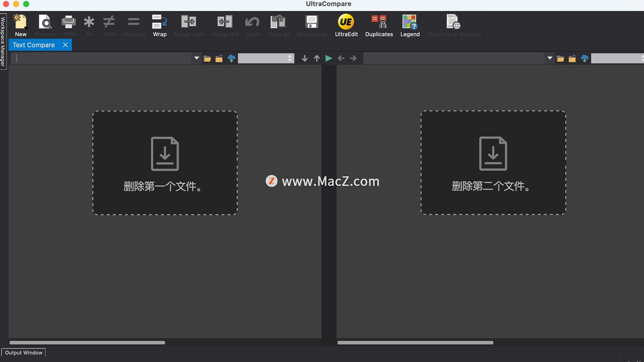The width and height of the screenshot is (644, 362).
Task: Open left file from cloud icon
Action: click(231, 58)
